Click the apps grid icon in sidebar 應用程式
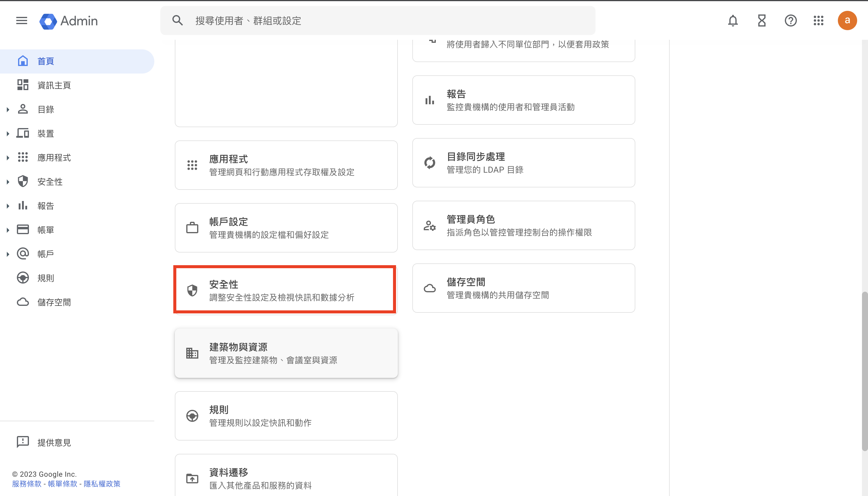 click(x=23, y=157)
